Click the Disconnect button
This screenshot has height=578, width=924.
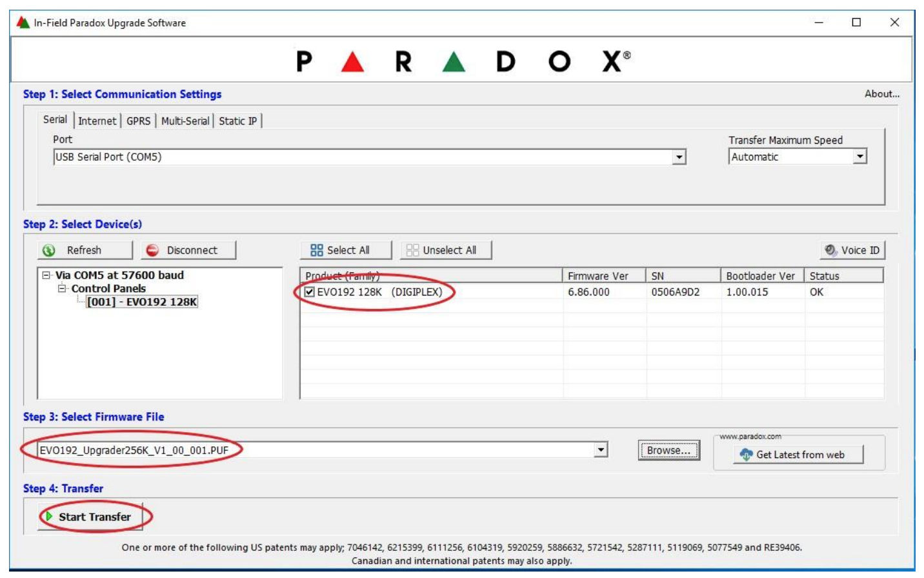coord(188,250)
